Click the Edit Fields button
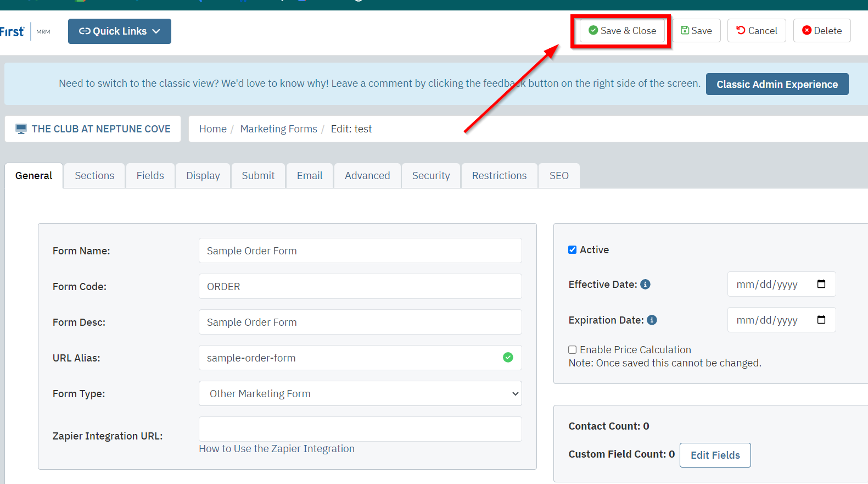Viewport: 868px width, 484px height. point(715,455)
